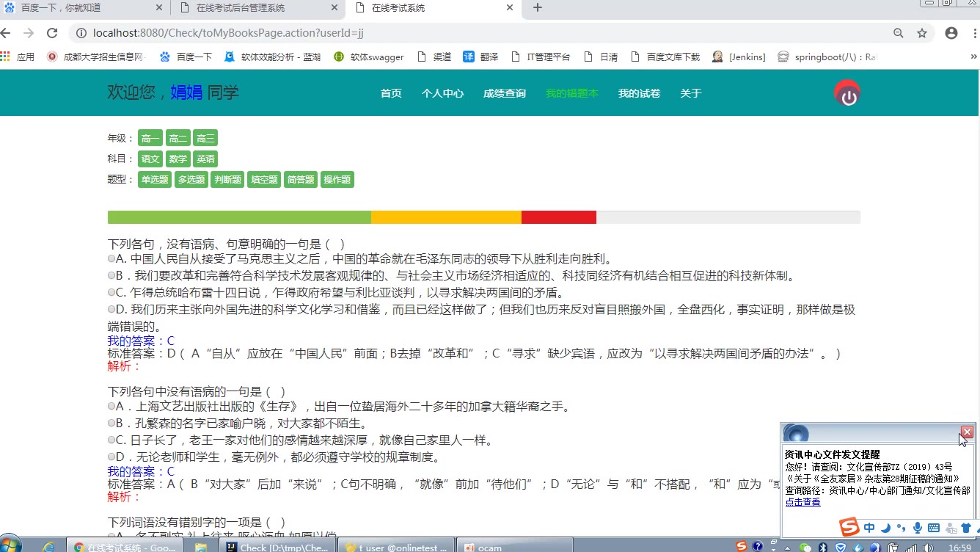This screenshot has width=980, height=552.
Task: Filter by grade 高一
Action: point(150,139)
